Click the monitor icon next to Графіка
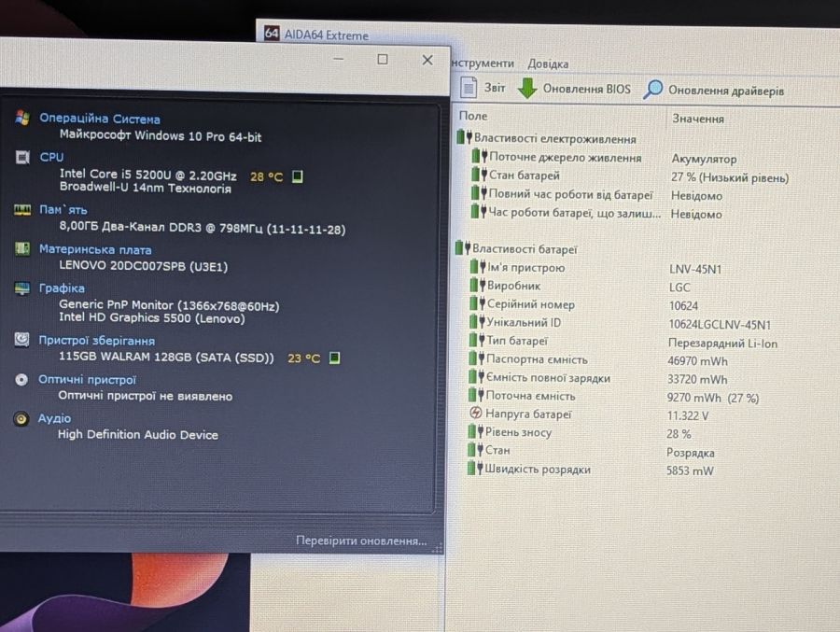 (x=22, y=288)
